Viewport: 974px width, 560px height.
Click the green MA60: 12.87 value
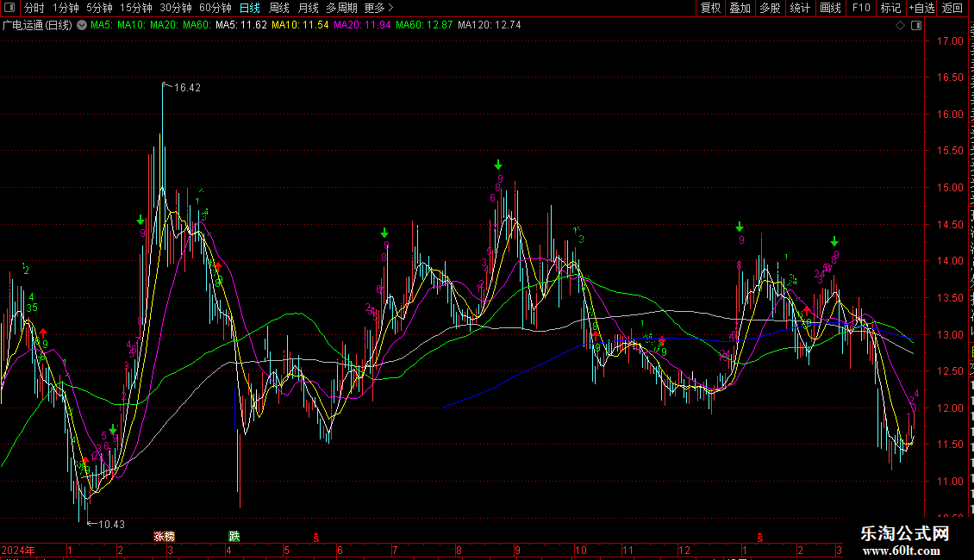pyautogui.click(x=424, y=25)
